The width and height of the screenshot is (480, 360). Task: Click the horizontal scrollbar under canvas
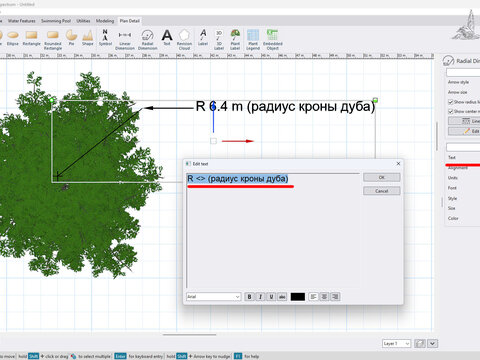(190, 334)
